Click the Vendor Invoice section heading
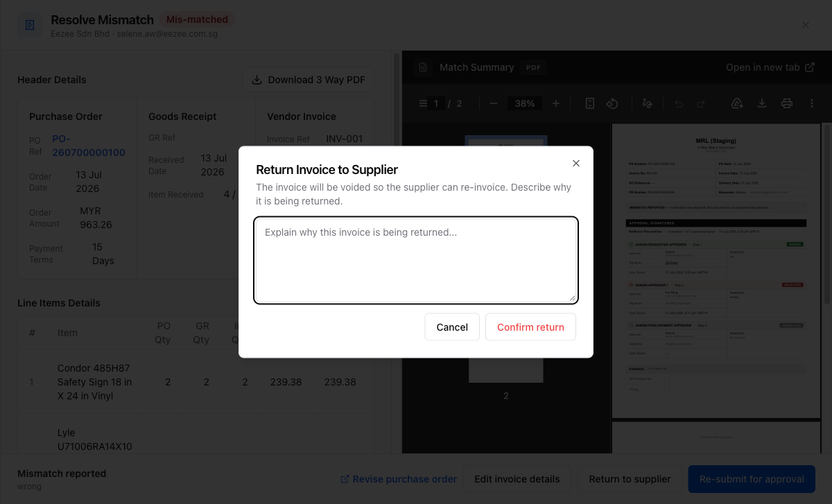832x504 pixels. 302,116
